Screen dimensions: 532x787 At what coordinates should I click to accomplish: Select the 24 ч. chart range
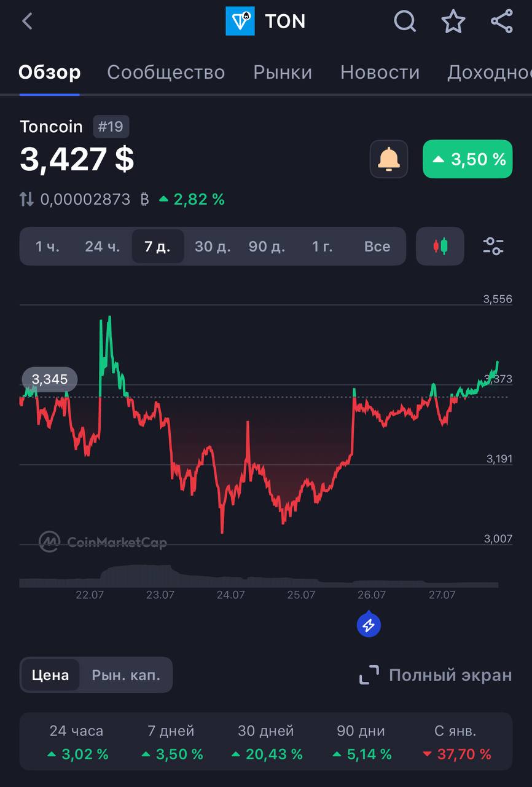tap(103, 247)
